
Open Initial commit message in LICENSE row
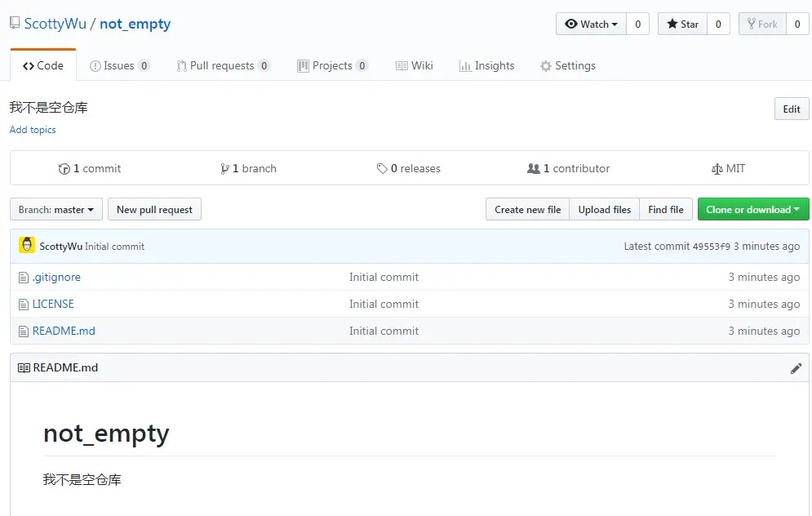point(384,304)
